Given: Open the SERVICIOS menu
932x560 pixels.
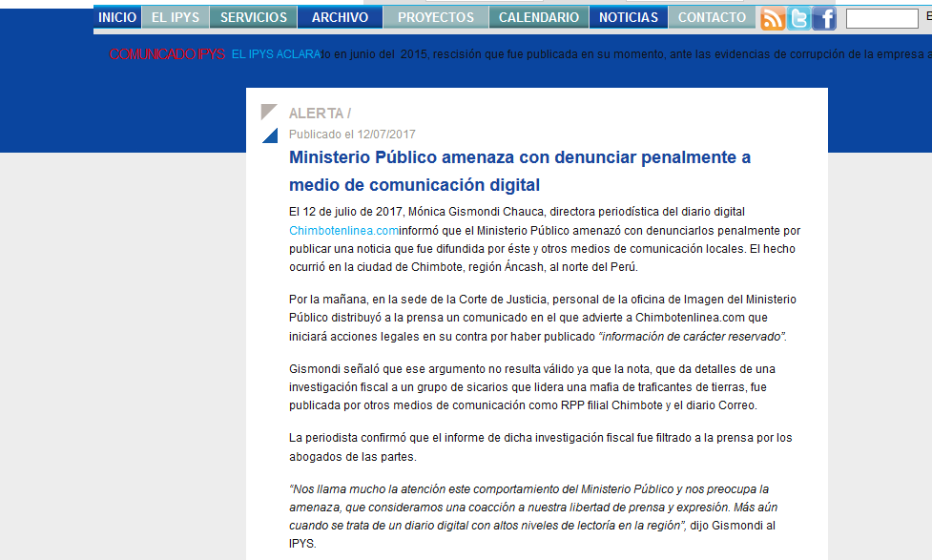Looking at the screenshot, I should pos(251,16).
